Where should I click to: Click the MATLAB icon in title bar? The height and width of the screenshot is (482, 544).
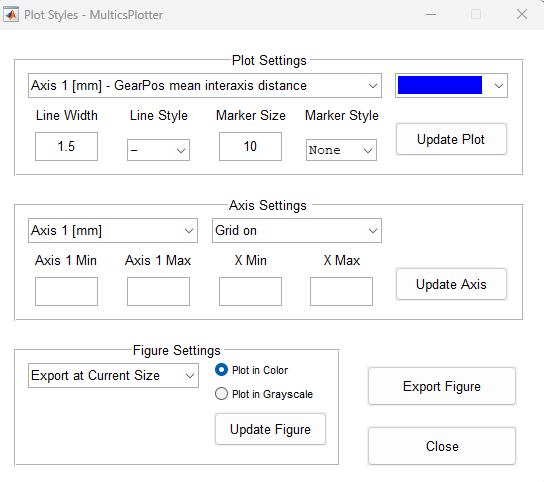pos(11,15)
